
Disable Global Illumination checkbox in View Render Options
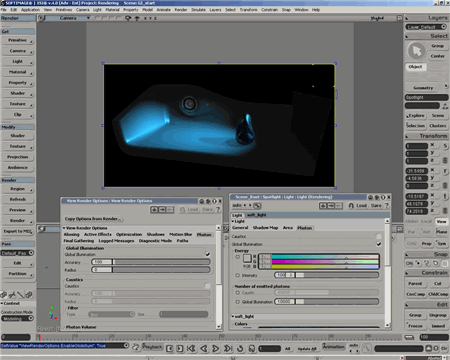tap(207, 254)
